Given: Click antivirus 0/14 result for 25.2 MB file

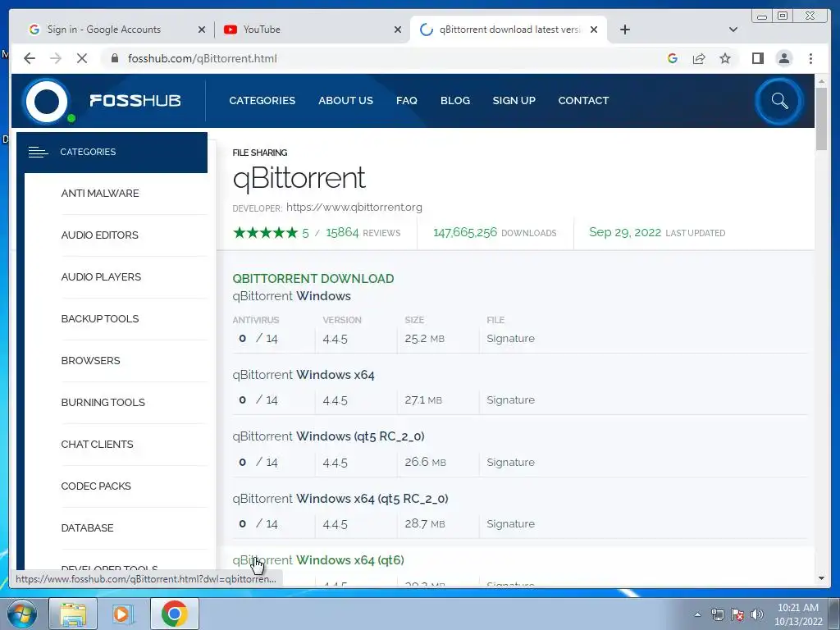Looking at the screenshot, I should [x=258, y=339].
